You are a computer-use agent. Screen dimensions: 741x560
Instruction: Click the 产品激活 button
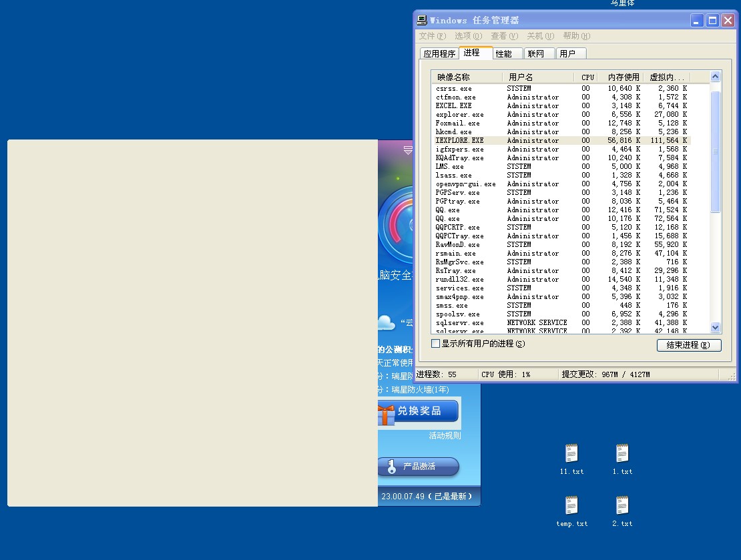418,467
